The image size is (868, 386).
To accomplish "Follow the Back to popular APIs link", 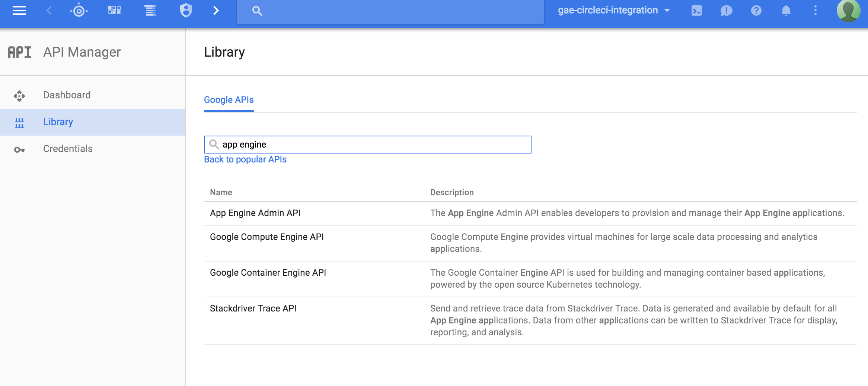I will tap(245, 159).
